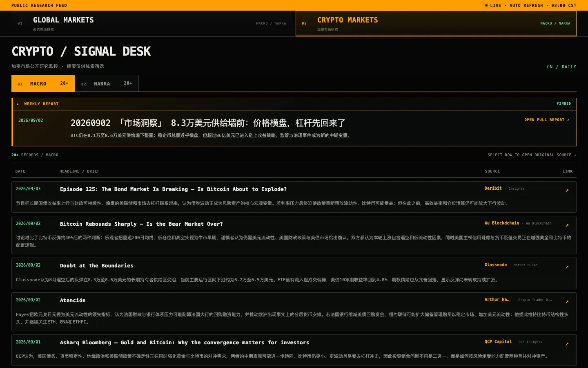The height and width of the screenshot is (368, 588).
Task: Open the Deribit Episode 125 source arrow
Action: (567, 191)
